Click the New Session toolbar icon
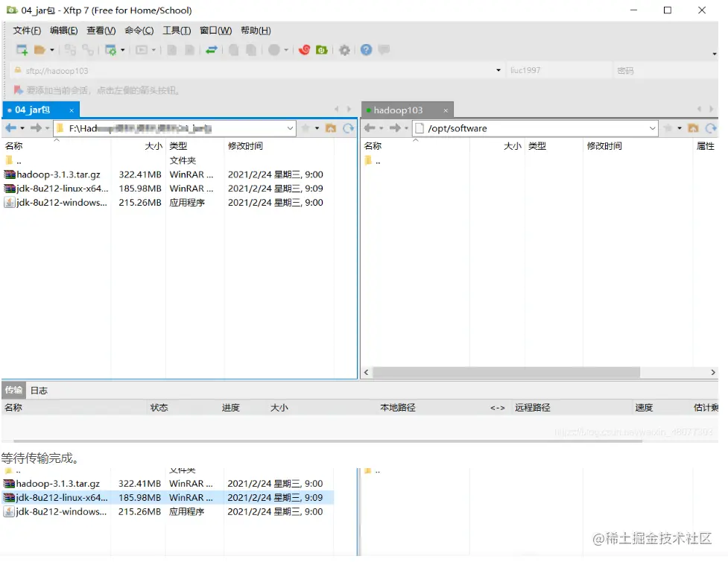The image size is (728, 562). [x=22, y=50]
